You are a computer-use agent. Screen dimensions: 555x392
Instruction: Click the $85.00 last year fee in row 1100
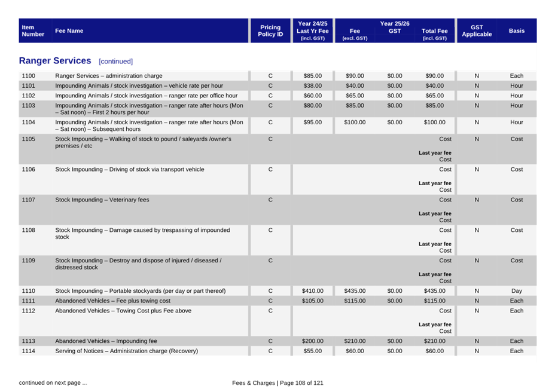coord(313,76)
